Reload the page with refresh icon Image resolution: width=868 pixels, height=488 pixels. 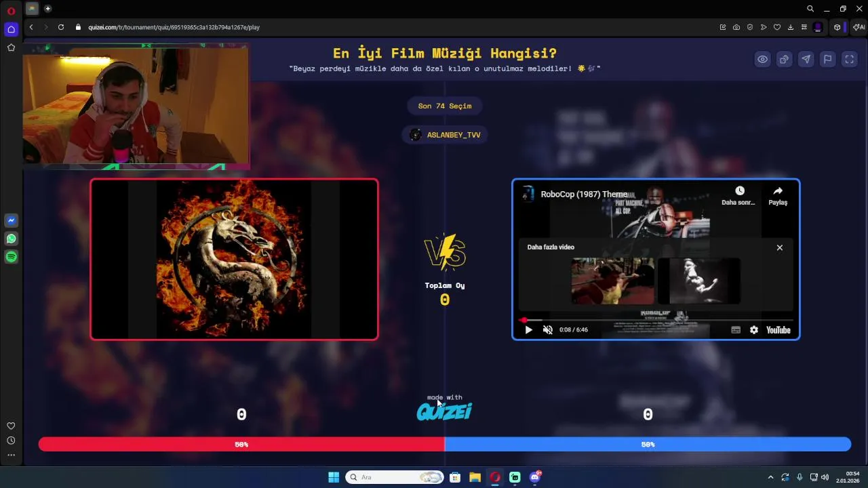click(x=61, y=27)
